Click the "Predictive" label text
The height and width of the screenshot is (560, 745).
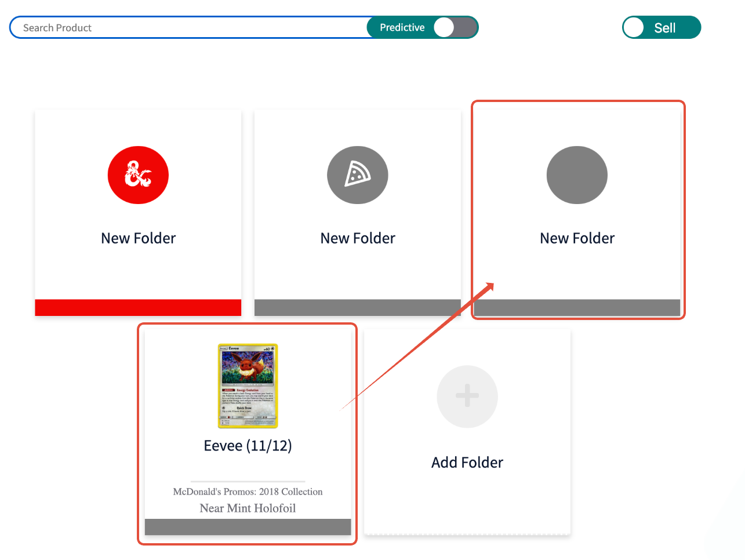pos(402,27)
